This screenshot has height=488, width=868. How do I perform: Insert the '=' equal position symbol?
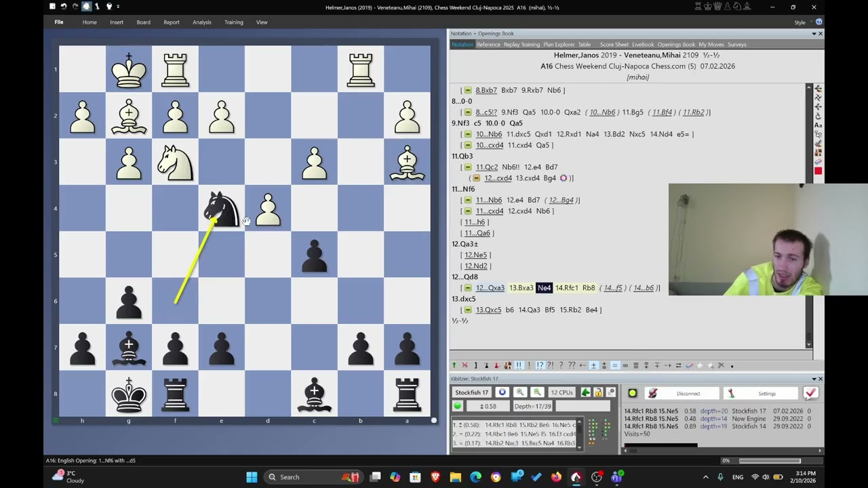coord(615,365)
